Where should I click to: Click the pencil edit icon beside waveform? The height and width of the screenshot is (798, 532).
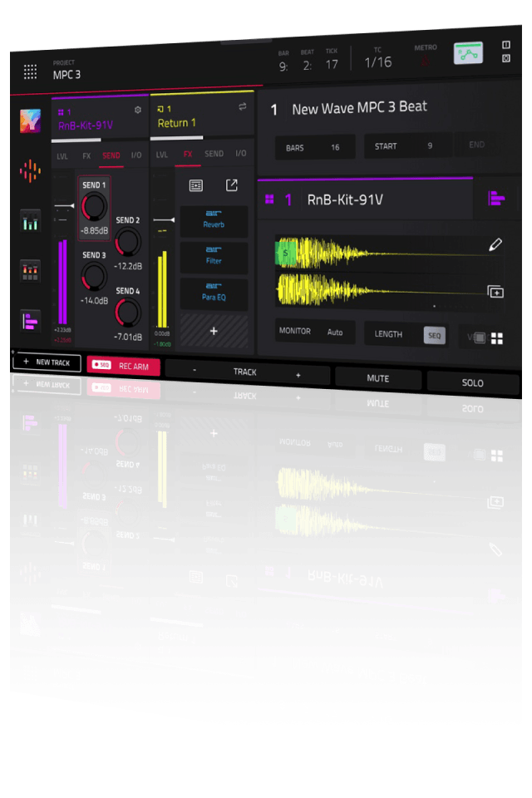tap(495, 245)
